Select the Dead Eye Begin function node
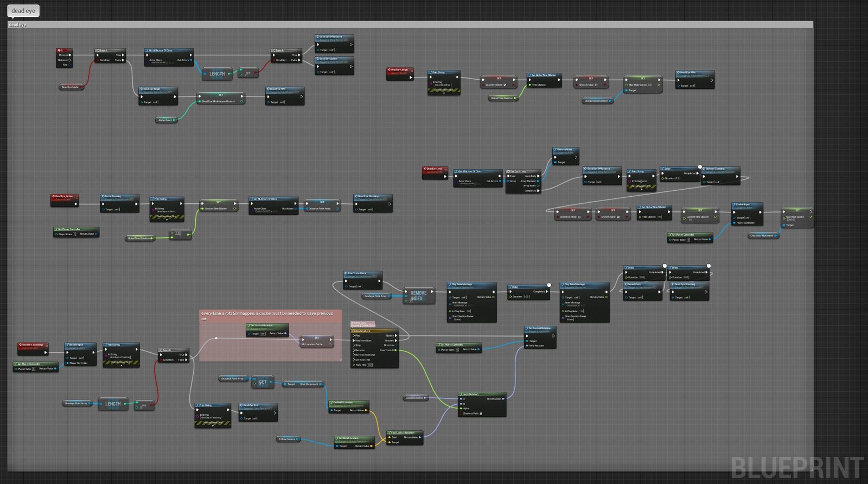This screenshot has width=868, height=484. click(x=158, y=95)
